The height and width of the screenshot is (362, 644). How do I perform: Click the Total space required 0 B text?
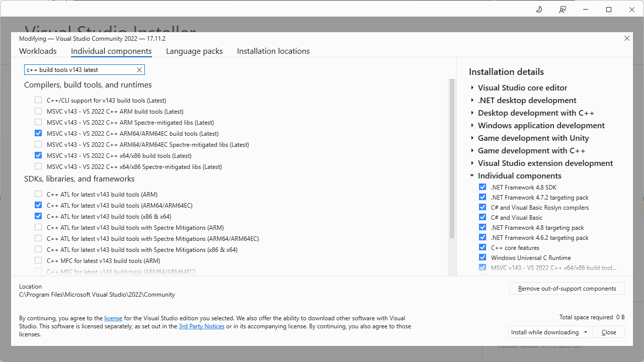click(592, 317)
